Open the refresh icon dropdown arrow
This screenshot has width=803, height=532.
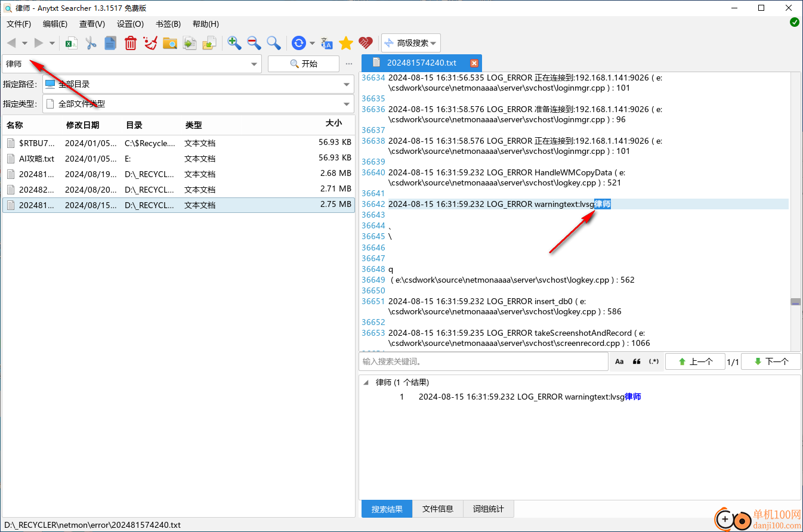pos(312,43)
